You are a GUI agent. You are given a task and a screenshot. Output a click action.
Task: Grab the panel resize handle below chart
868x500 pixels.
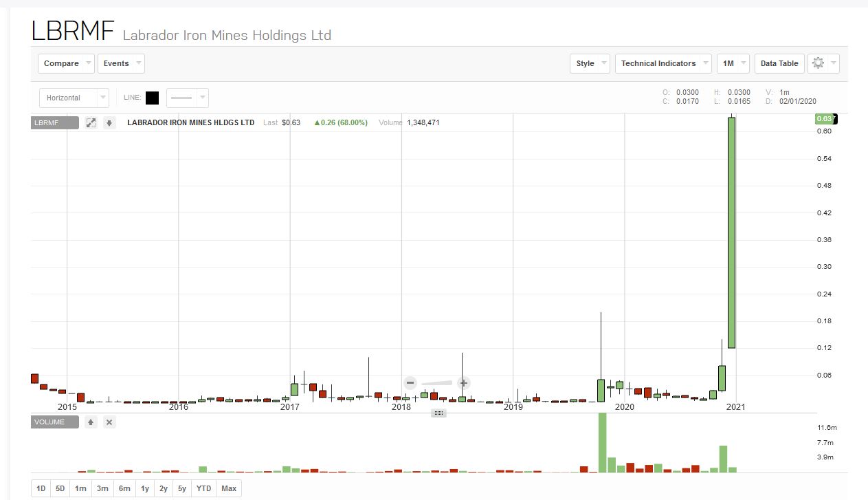point(439,413)
